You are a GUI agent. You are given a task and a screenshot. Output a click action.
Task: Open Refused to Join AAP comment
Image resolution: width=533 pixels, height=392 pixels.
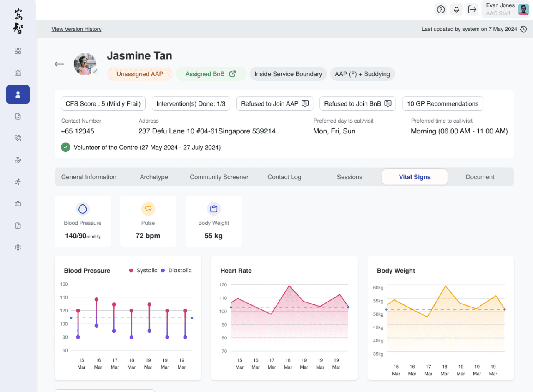coord(305,103)
